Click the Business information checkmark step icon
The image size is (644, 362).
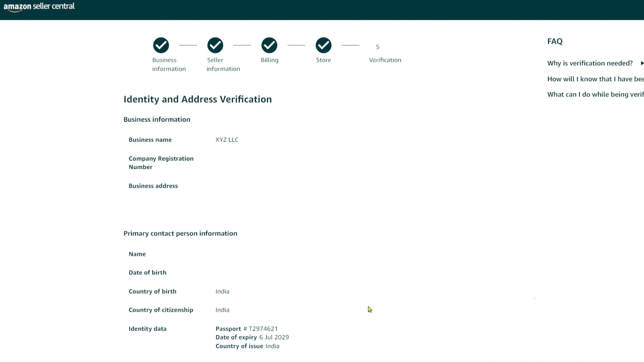coord(161,45)
